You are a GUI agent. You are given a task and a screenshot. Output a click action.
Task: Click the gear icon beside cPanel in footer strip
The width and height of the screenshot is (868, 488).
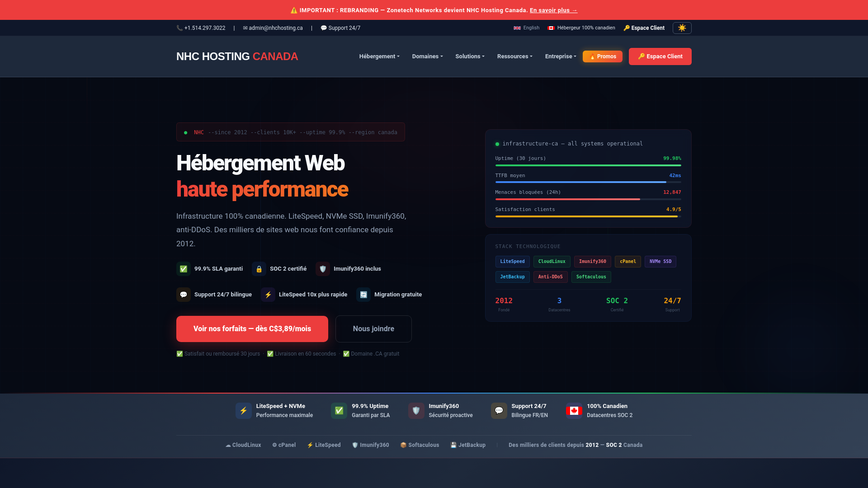[x=274, y=445]
